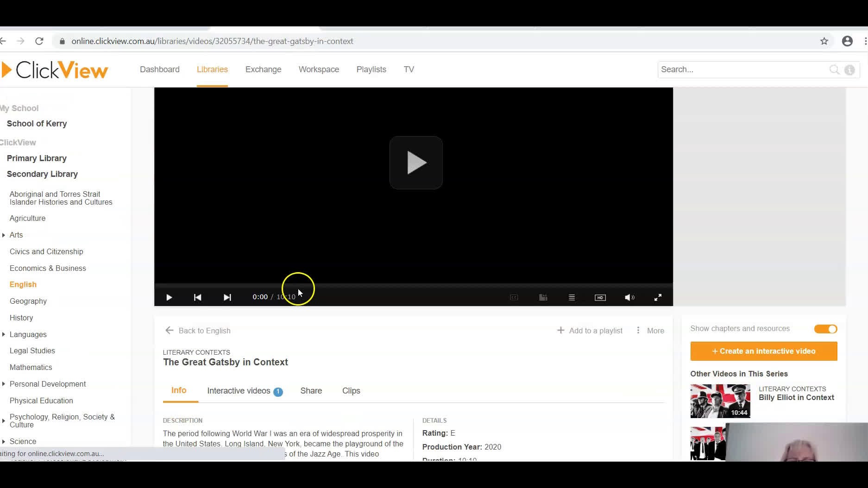Open Secondary Library

pyautogui.click(x=42, y=174)
